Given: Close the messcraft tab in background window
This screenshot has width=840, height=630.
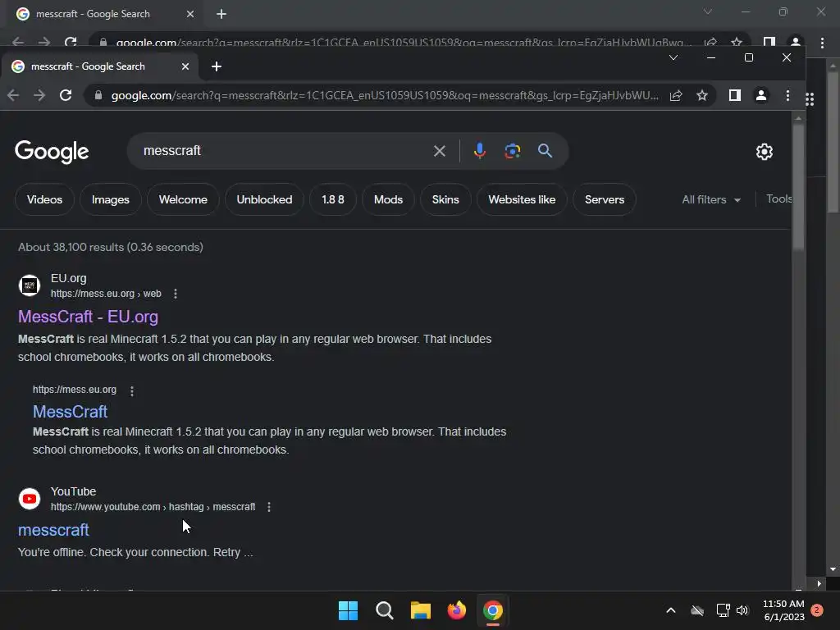Looking at the screenshot, I should click(x=190, y=14).
